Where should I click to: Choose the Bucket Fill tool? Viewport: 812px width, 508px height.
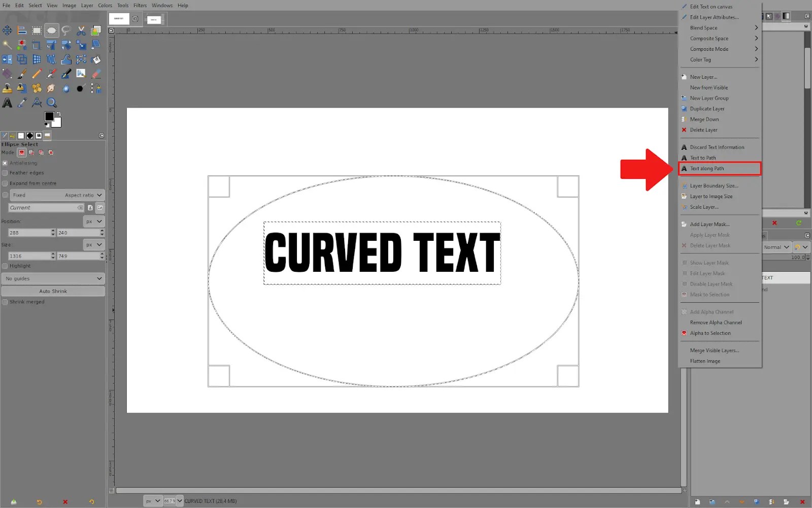pos(95,59)
